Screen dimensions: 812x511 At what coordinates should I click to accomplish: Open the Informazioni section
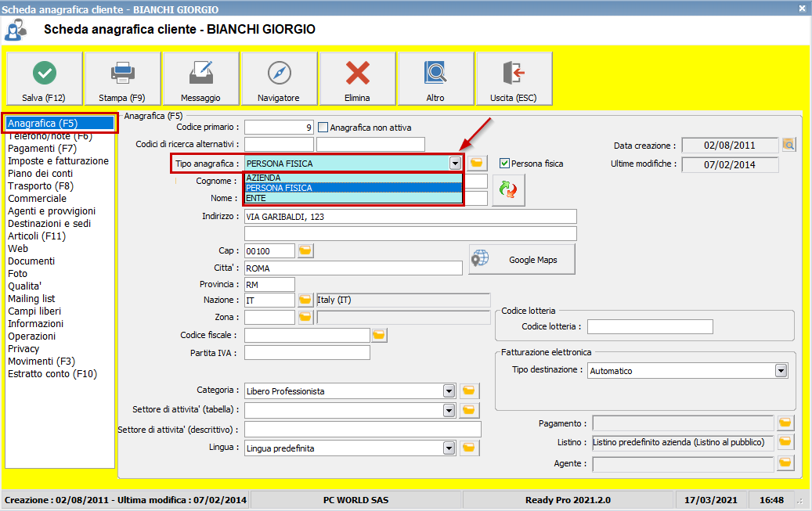tap(36, 324)
